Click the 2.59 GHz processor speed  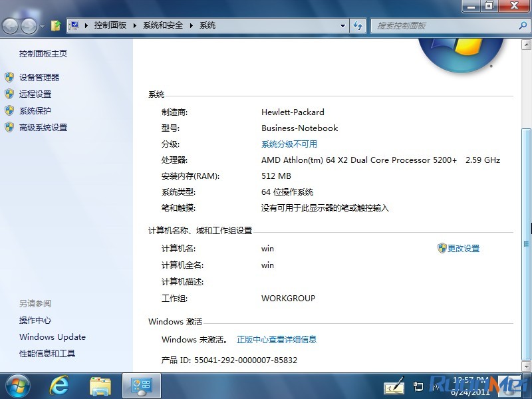coord(483,160)
